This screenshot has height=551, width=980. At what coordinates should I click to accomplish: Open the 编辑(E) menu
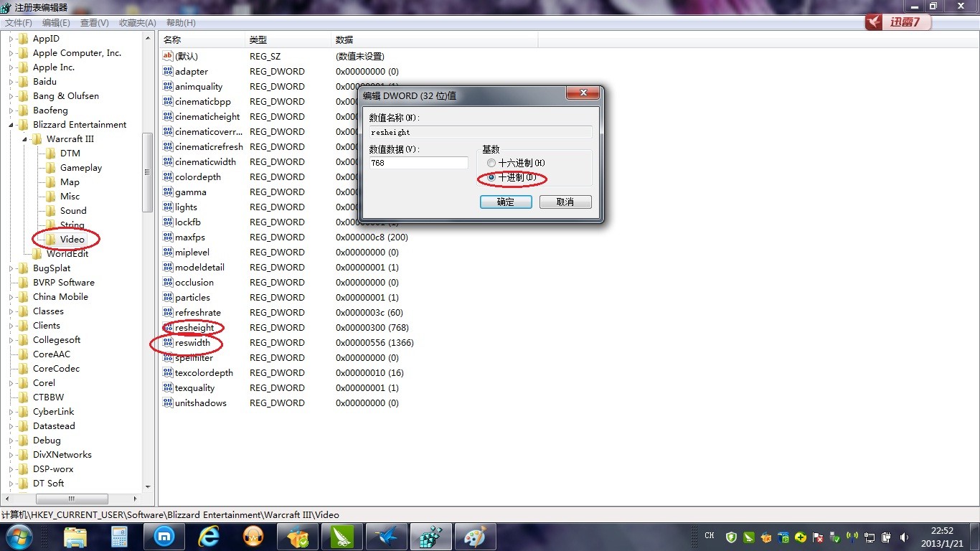pos(56,23)
